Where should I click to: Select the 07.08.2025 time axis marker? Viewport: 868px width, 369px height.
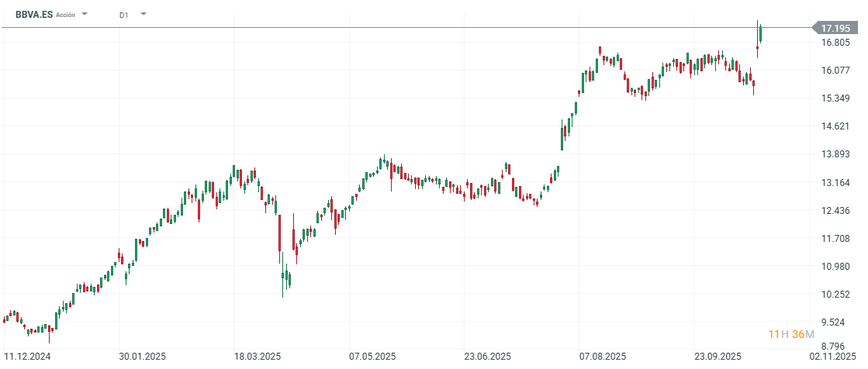(603, 357)
